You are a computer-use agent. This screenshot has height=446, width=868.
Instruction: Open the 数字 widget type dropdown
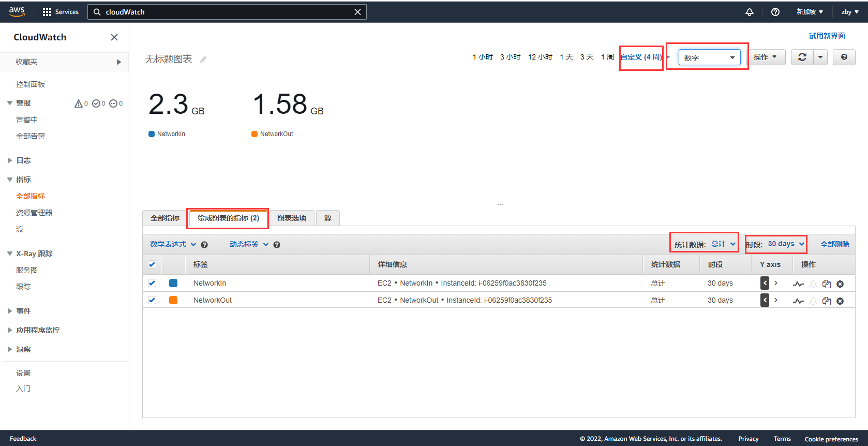[x=709, y=57]
